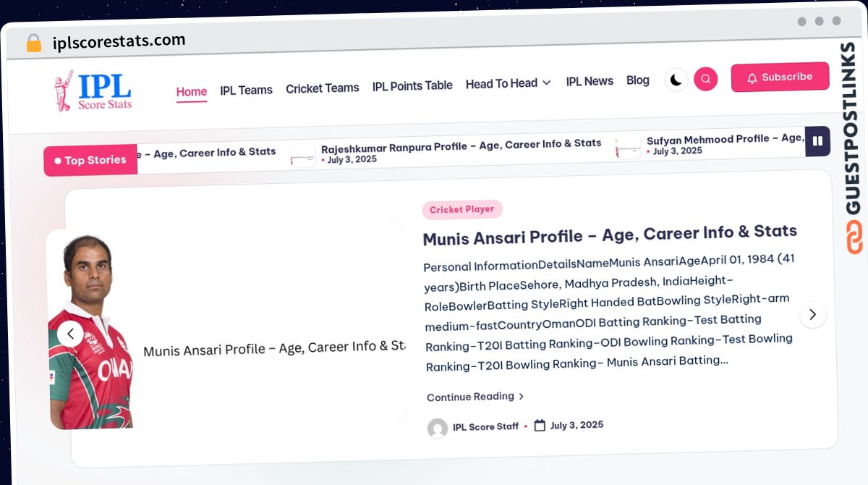Screen dimensions: 868x485
Task: Click article excerpt starting 'Personal Information'
Action: coord(609,313)
